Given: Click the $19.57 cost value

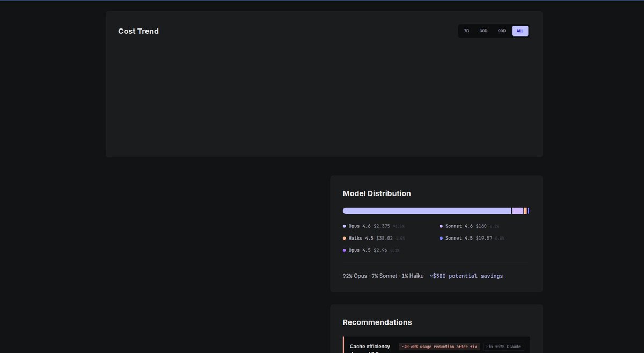Looking at the screenshot, I should coord(484,238).
